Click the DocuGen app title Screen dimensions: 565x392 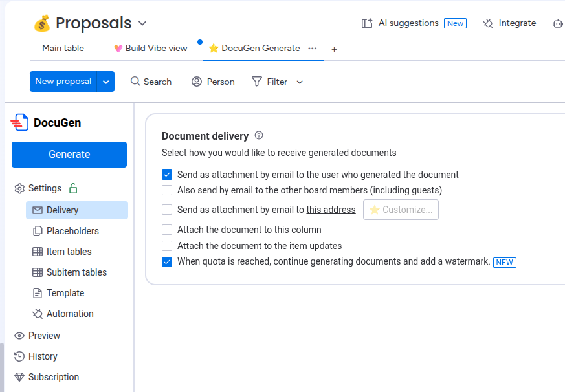(58, 123)
